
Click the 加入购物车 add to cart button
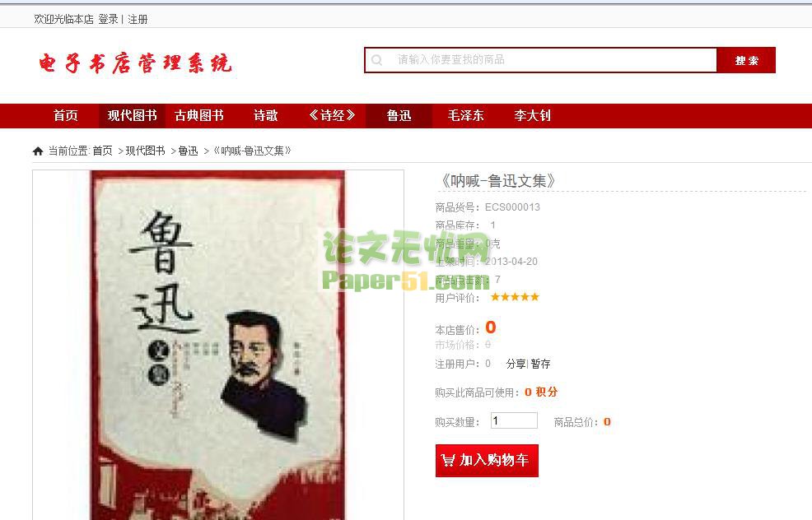pyautogui.click(x=487, y=461)
